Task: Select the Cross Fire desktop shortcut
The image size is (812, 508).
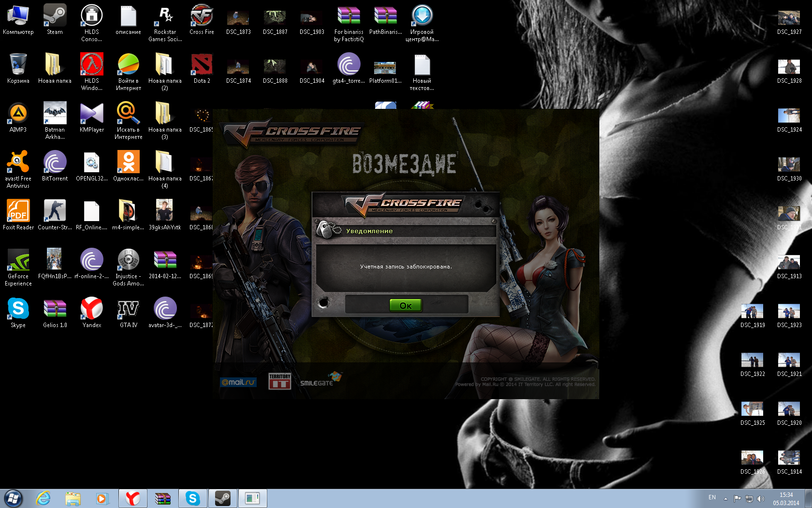Action: tap(202, 20)
